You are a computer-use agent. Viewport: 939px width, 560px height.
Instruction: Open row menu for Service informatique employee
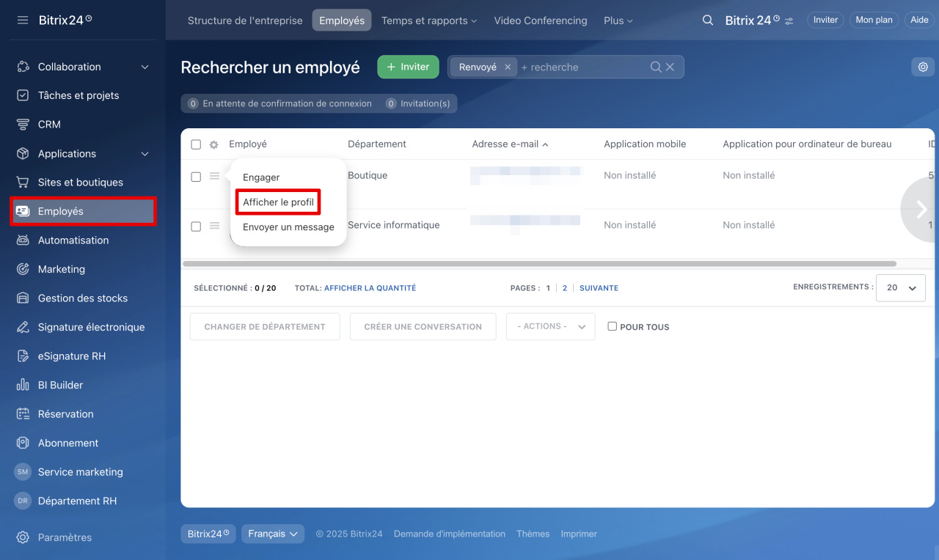click(x=214, y=226)
